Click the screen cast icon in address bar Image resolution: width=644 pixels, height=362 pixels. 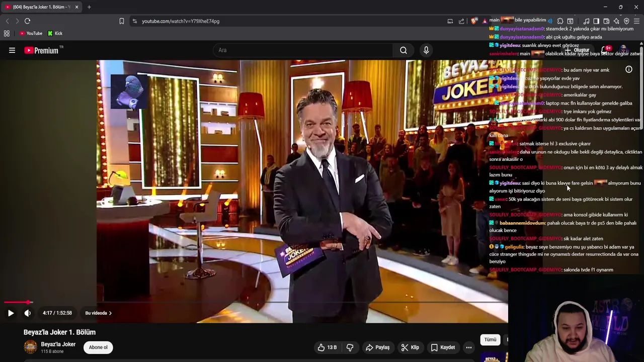[450, 21]
